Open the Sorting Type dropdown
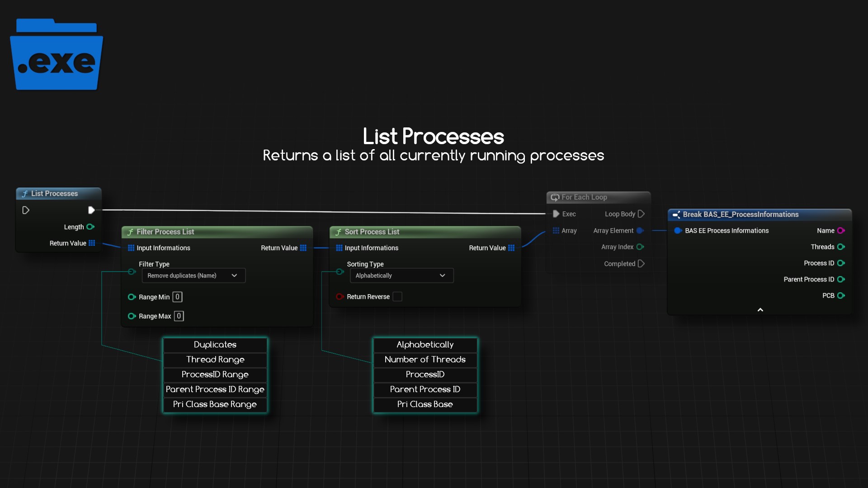 pyautogui.click(x=401, y=276)
